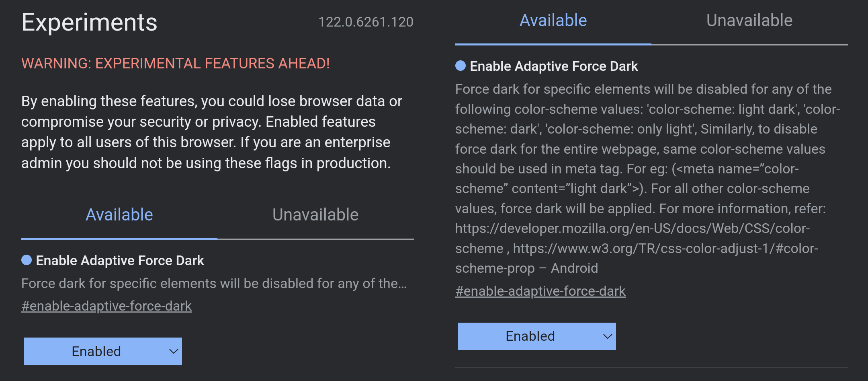Screen dimensions: 868x381
Task: Select the right Available tab
Action: tap(553, 21)
